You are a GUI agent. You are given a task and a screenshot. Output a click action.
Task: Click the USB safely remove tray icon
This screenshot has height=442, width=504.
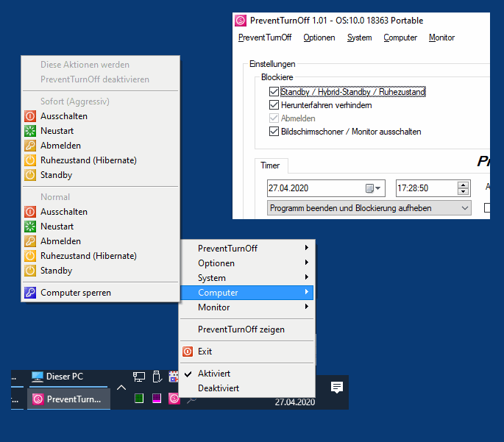pos(157,377)
